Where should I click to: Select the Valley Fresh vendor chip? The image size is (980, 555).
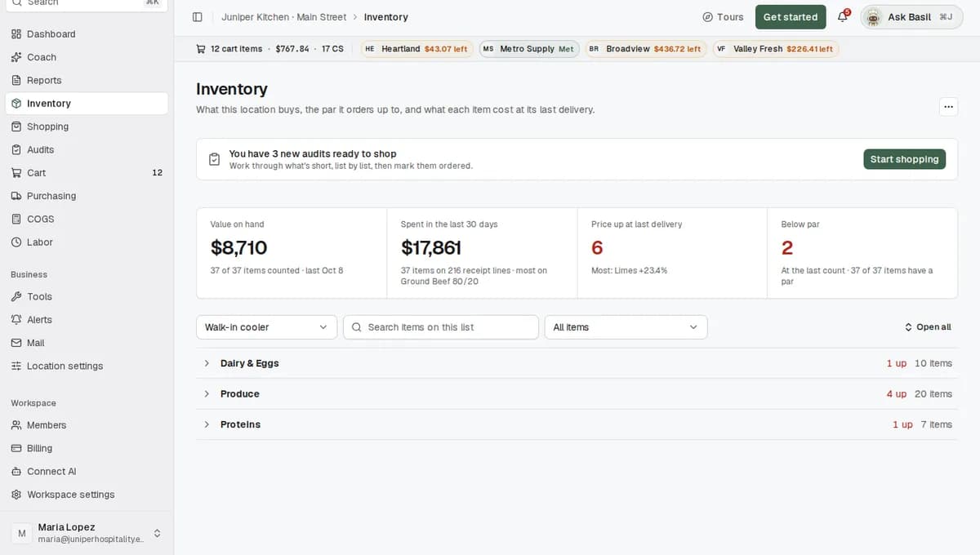click(775, 49)
